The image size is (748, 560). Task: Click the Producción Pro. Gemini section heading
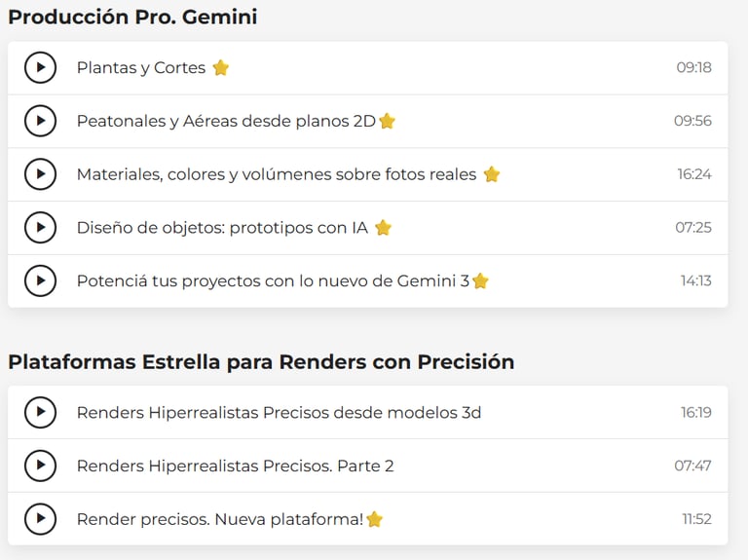click(132, 17)
